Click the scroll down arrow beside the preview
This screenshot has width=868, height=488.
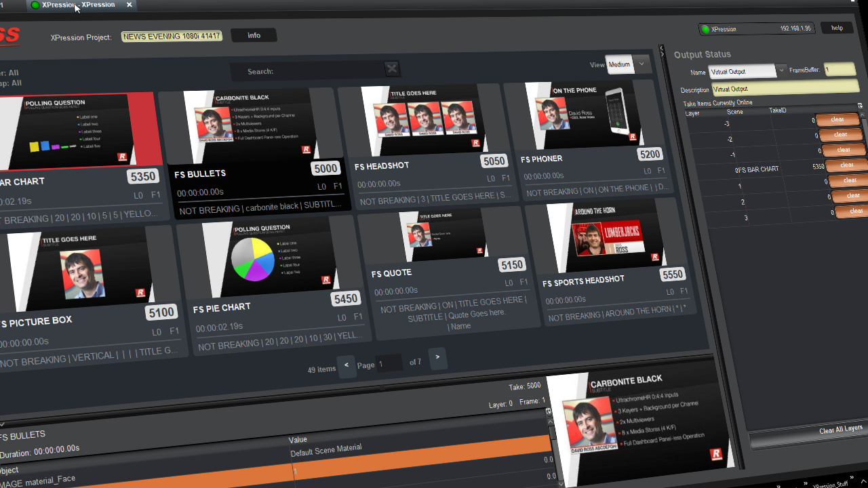559,483
